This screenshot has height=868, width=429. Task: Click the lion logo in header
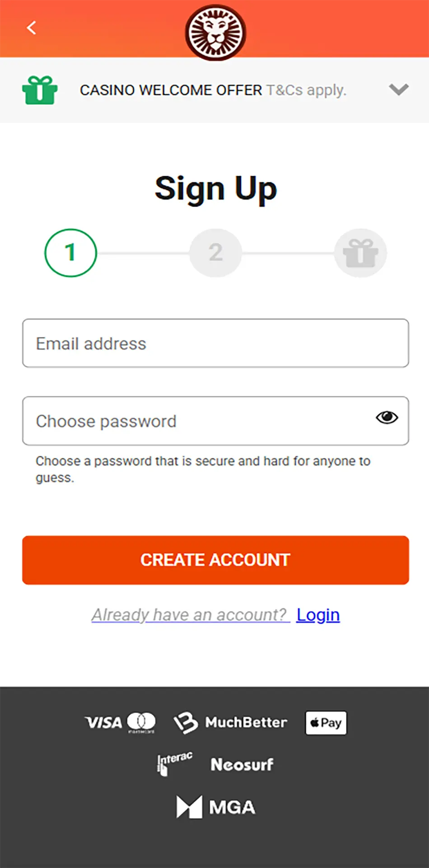coord(215,33)
